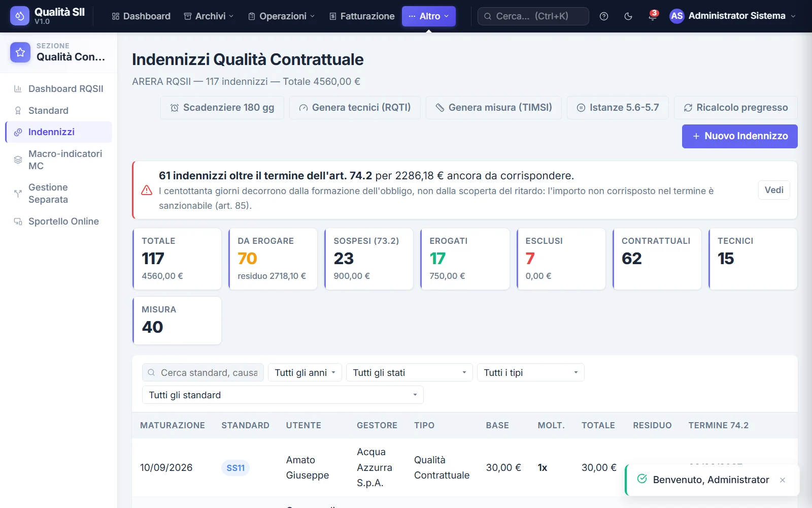Select the MISURA 40 card
Image resolution: width=812 pixels, height=508 pixels.
point(177,321)
